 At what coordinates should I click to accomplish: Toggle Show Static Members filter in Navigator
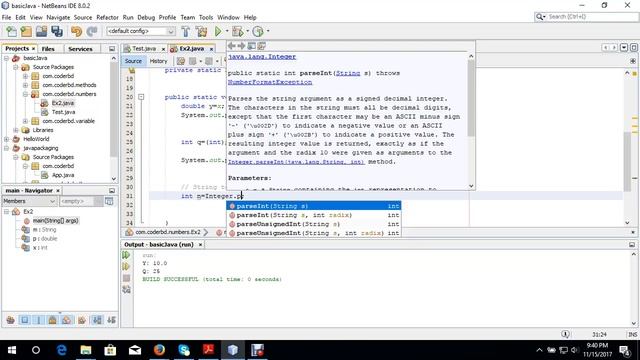pyautogui.click(x=39, y=320)
